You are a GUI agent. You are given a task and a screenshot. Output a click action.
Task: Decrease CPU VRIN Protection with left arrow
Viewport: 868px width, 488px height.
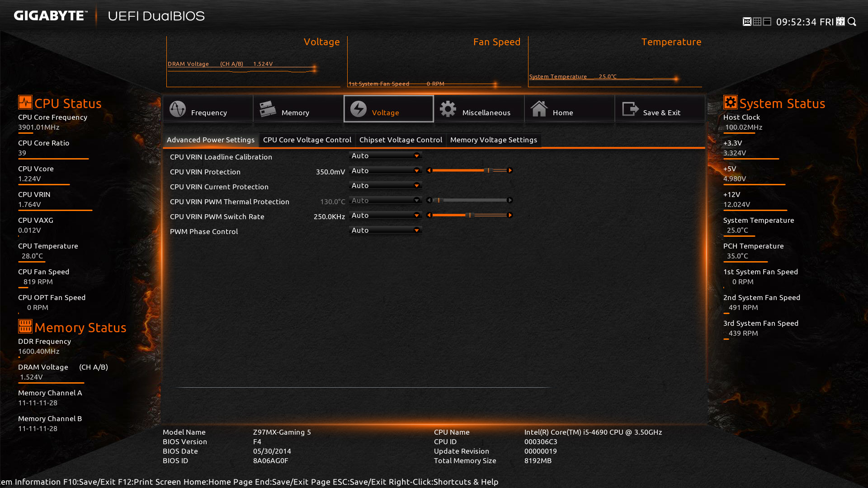(429, 170)
